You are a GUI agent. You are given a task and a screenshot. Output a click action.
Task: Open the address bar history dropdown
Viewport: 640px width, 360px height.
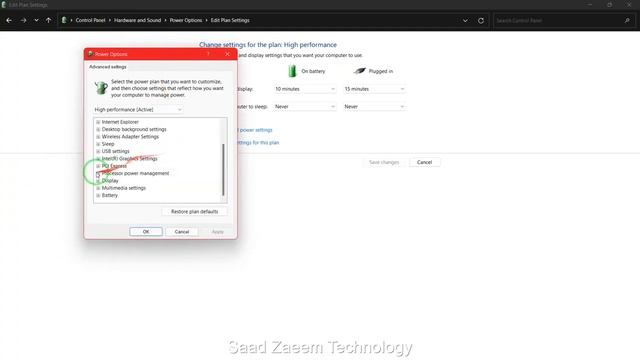click(465, 20)
